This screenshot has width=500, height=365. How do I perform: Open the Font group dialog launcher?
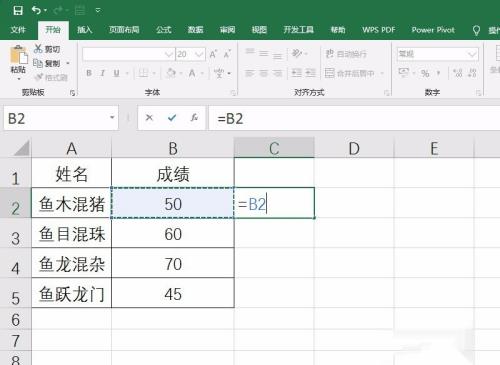(x=233, y=93)
